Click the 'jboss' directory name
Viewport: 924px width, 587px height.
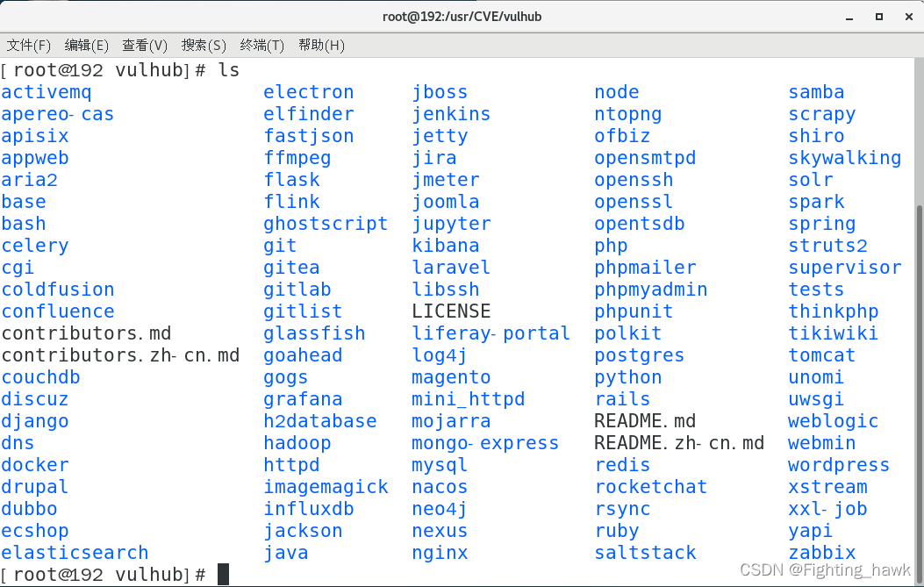(x=440, y=92)
